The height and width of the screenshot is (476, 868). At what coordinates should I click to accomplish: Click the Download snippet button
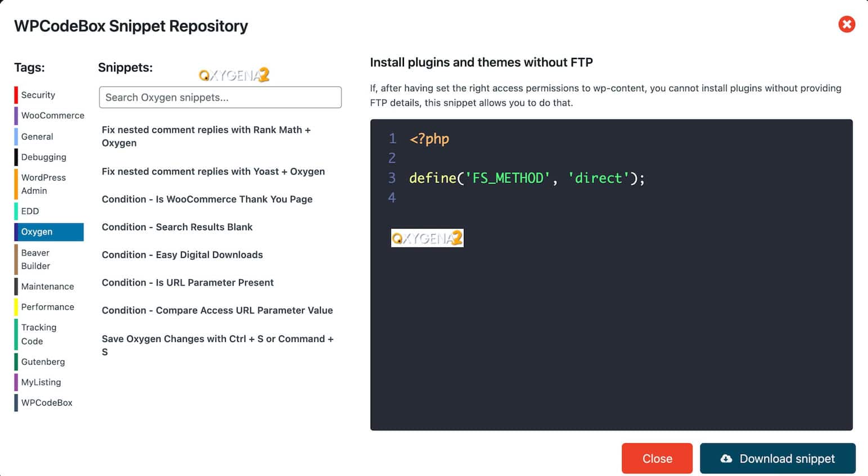777,459
